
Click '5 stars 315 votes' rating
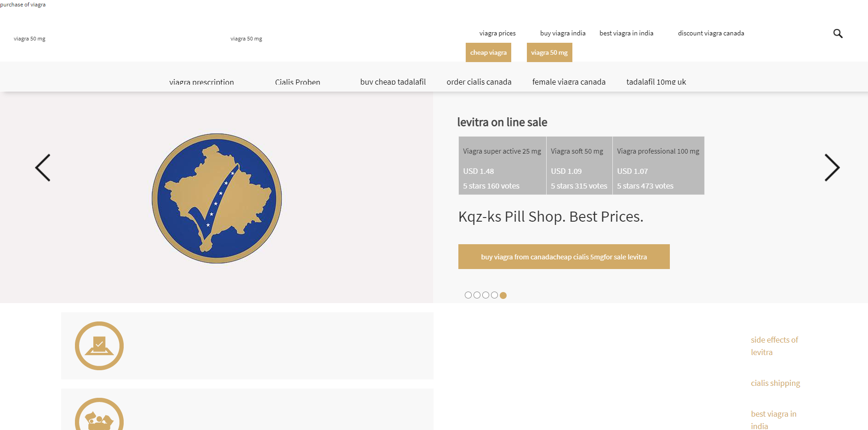[x=579, y=186]
